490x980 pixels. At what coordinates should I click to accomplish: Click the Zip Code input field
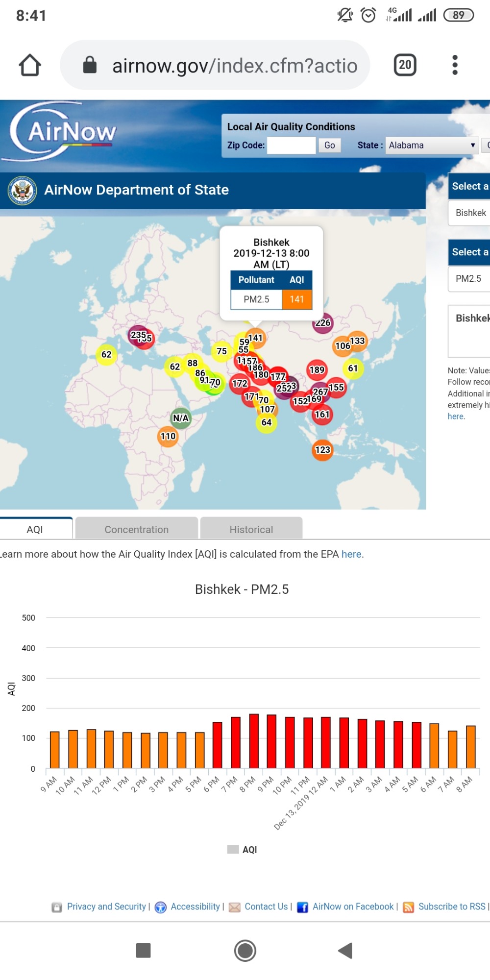tap(291, 146)
